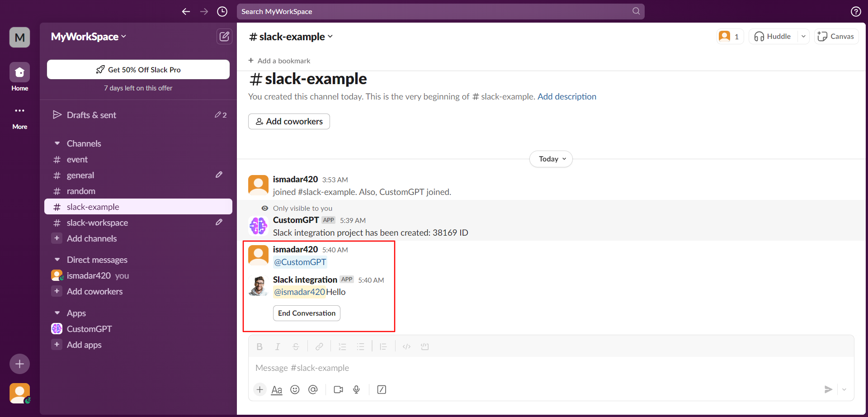Open the CustomGPT app in sidebar
Viewport: 868px width, 417px height.
coord(138,329)
